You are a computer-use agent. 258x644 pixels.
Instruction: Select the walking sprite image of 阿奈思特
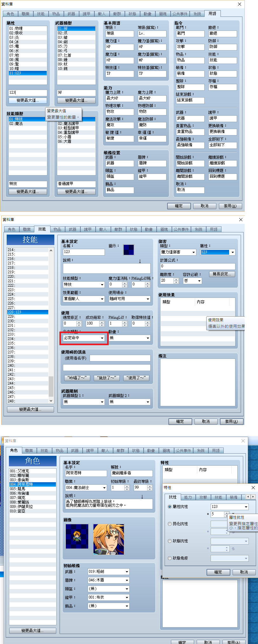coord(77,536)
